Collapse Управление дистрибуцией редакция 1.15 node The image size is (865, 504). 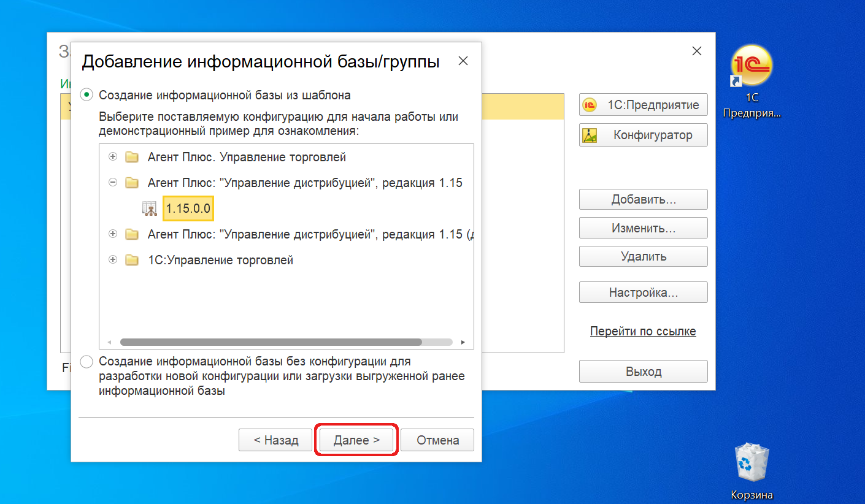click(x=112, y=183)
